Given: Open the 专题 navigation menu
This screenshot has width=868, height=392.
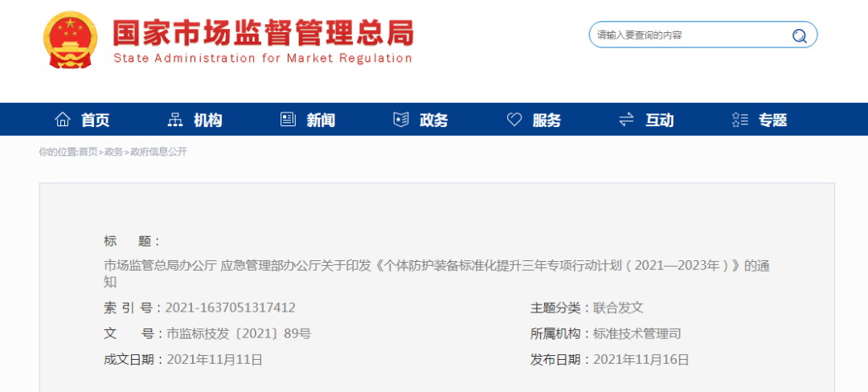Looking at the screenshot, I should click(772, 120).
